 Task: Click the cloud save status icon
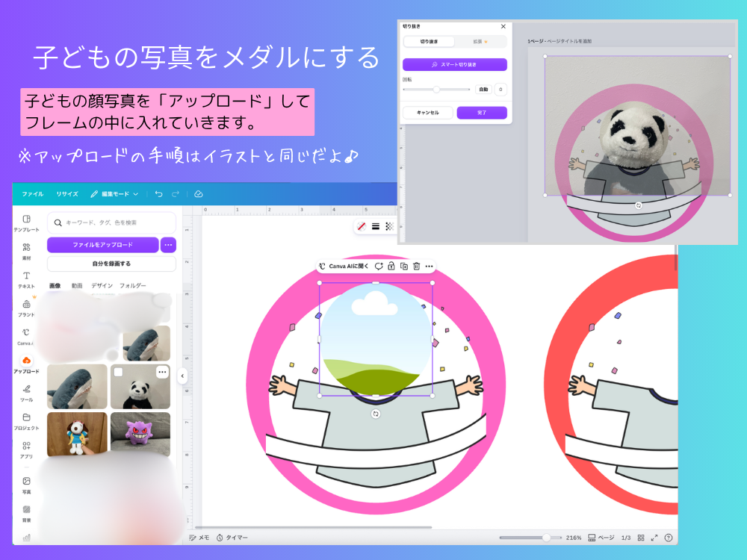(x=199, y=194)
